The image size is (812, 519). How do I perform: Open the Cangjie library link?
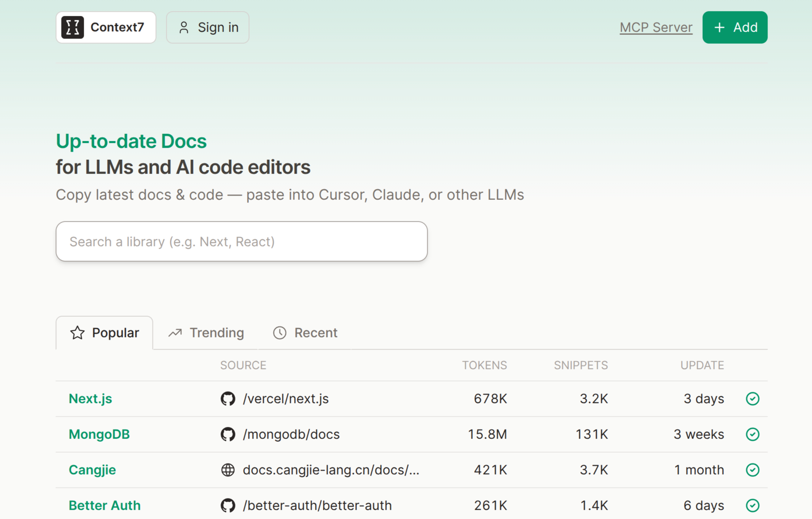point(92,470)
